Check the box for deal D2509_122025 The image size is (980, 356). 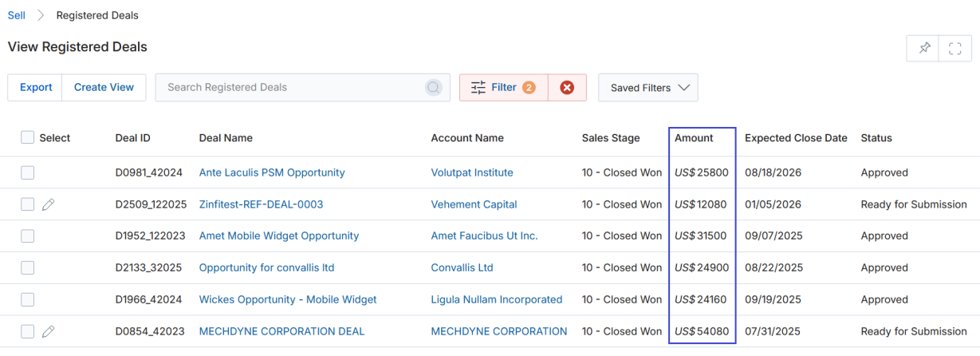coord(28,204)
